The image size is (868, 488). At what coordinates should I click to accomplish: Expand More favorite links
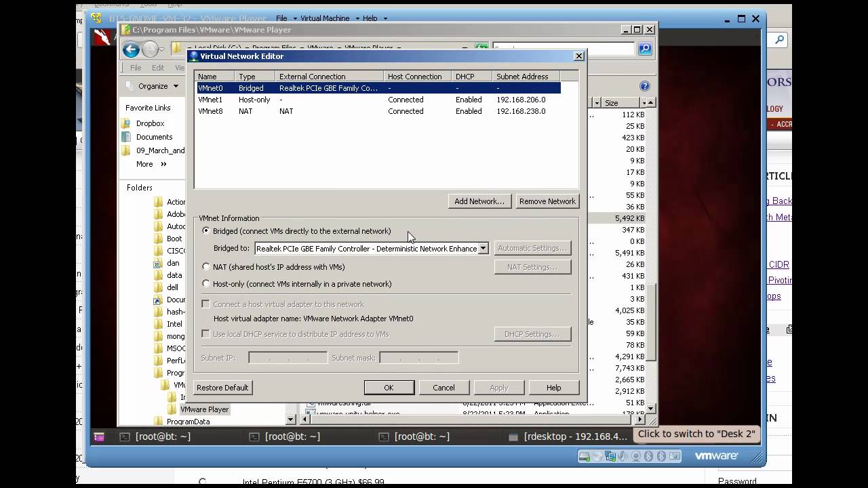(151, 164)
